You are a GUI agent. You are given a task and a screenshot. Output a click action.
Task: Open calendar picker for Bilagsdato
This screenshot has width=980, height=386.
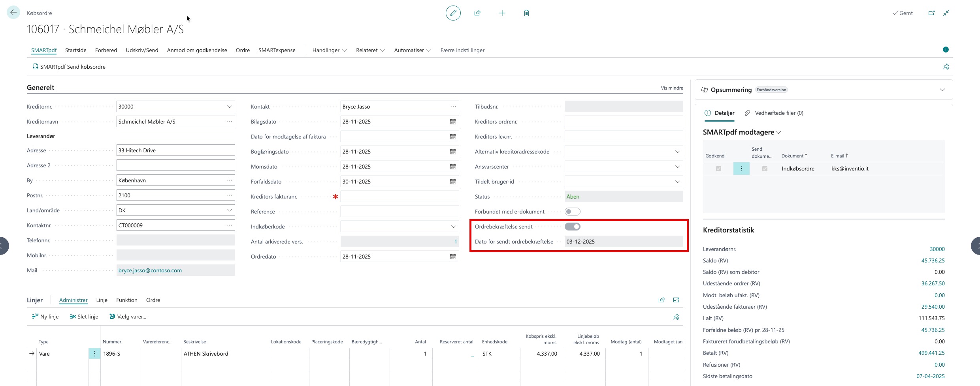(x=453, y=122)
